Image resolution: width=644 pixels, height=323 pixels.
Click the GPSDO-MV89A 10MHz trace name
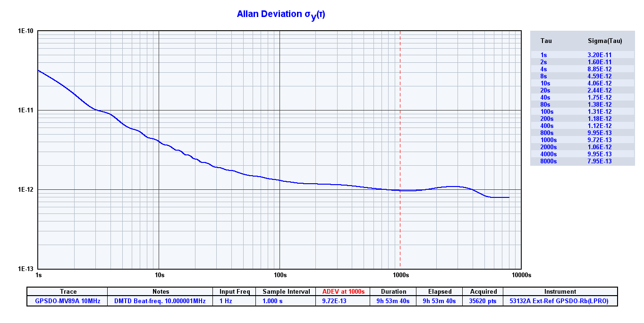pos(68,301)
